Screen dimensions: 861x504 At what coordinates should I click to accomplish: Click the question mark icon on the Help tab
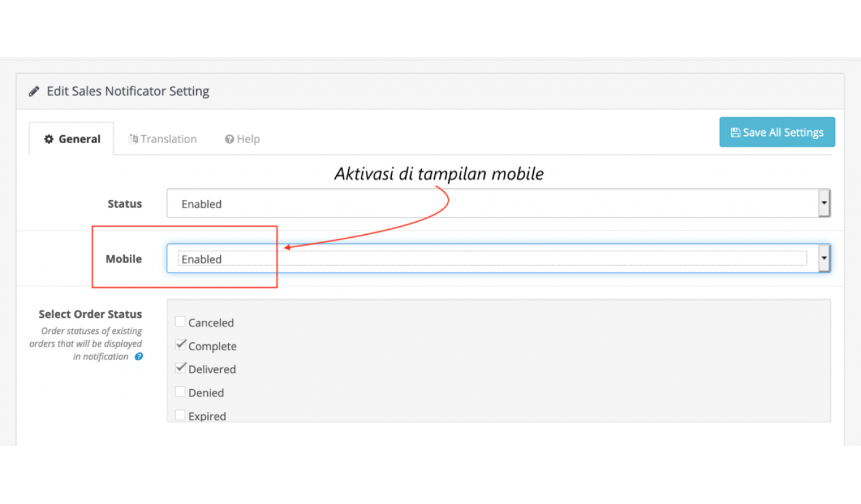(x=229, y=139)
